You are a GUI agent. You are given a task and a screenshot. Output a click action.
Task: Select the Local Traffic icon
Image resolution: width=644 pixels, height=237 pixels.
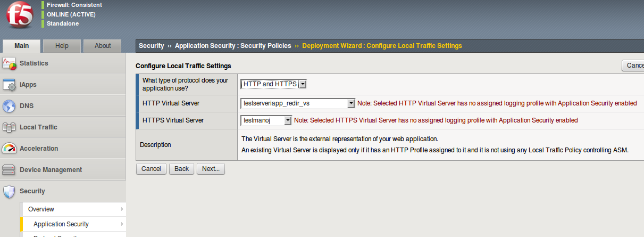click(10, 127)
